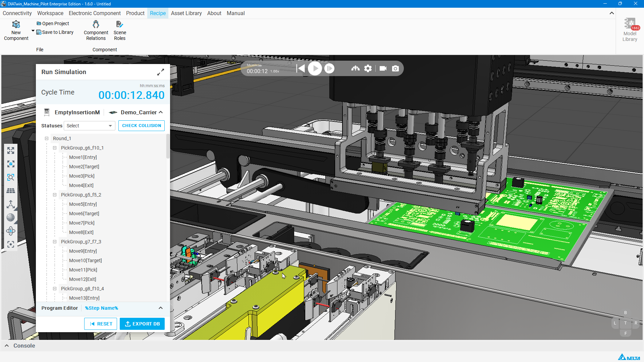Image resolution: width=644 pixels, height=362 pixels.
Task: Switch to the Recipe tab
Action: [x=158, y=13]
